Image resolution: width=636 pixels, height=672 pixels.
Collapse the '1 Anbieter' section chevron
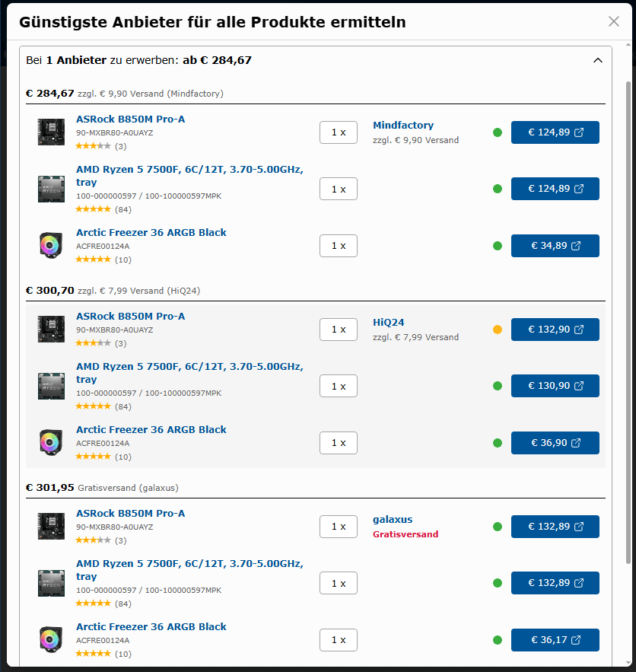[597, 60]
